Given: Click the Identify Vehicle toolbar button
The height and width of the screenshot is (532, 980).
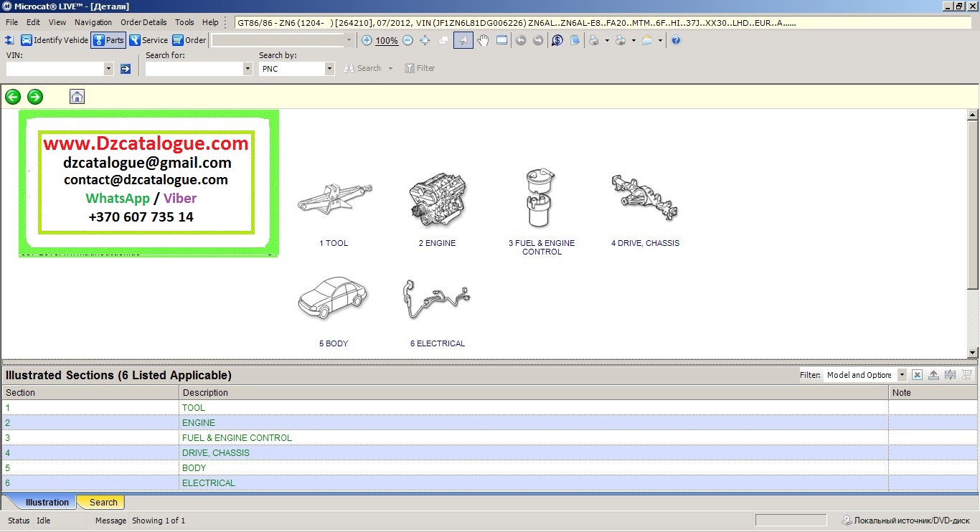Looking at the screenshot, I should pyautogui.click(x=55, y=40).
